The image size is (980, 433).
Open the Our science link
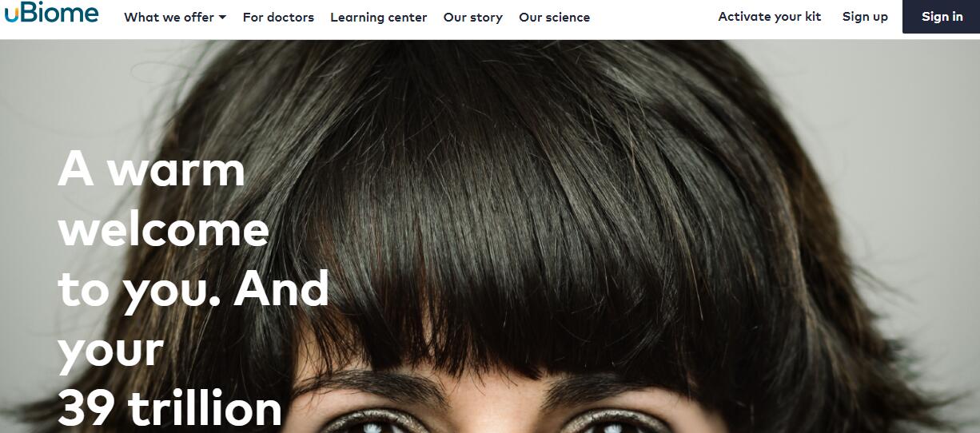(554, 17)
